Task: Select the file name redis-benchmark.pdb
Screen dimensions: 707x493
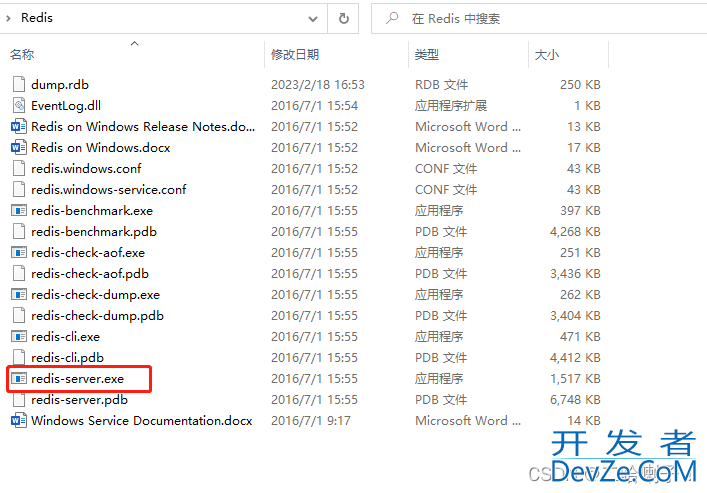Action: [x=94, y=231]
